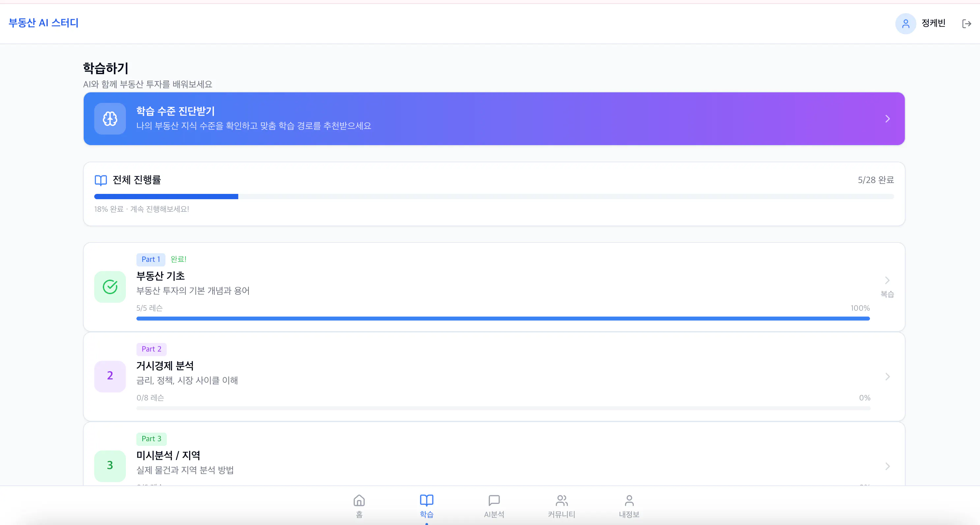Expand 학습 수준 진단받기 with its chevron
Image resolution: width=980 pixels, height=525 pixels.
pos(887,118)
